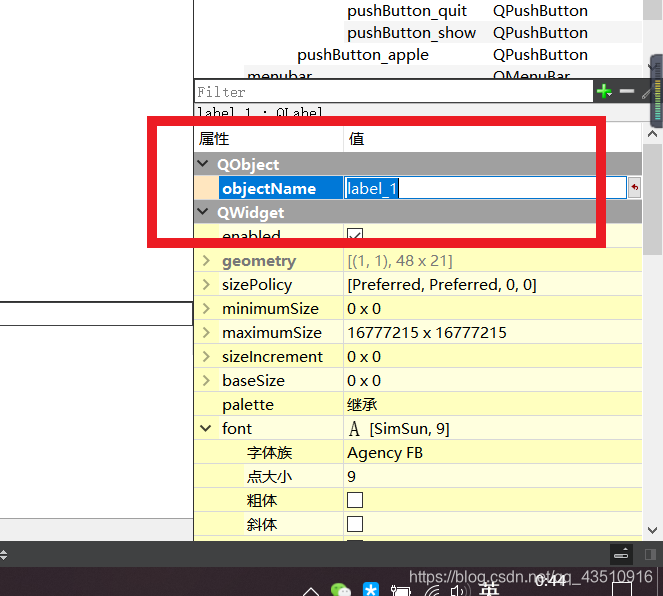Click the Wi-Fi network tray icon
The height and width of the screenshot is (596, 663).
click(x=433, y=591)
